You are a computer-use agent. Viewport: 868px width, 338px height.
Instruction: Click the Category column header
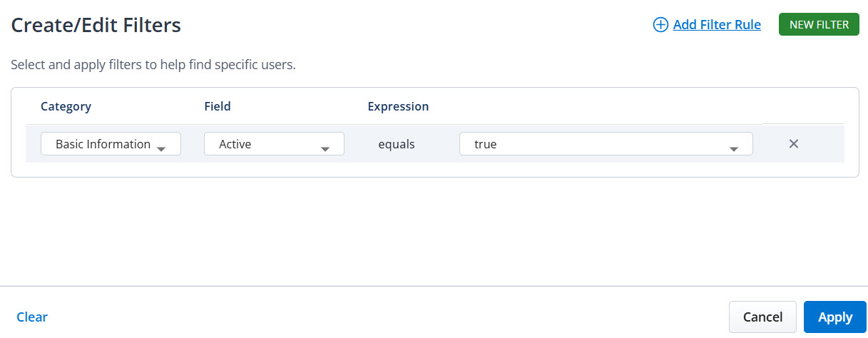[66, 106]
